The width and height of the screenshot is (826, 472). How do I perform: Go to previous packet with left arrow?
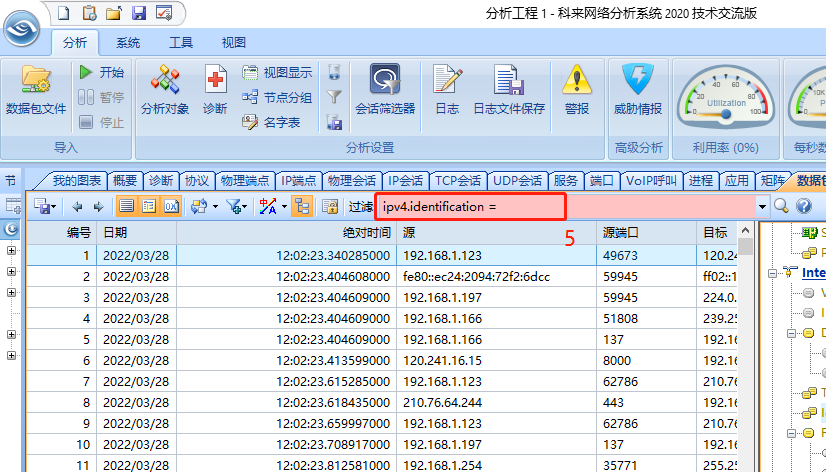click(x=77, y=206)
